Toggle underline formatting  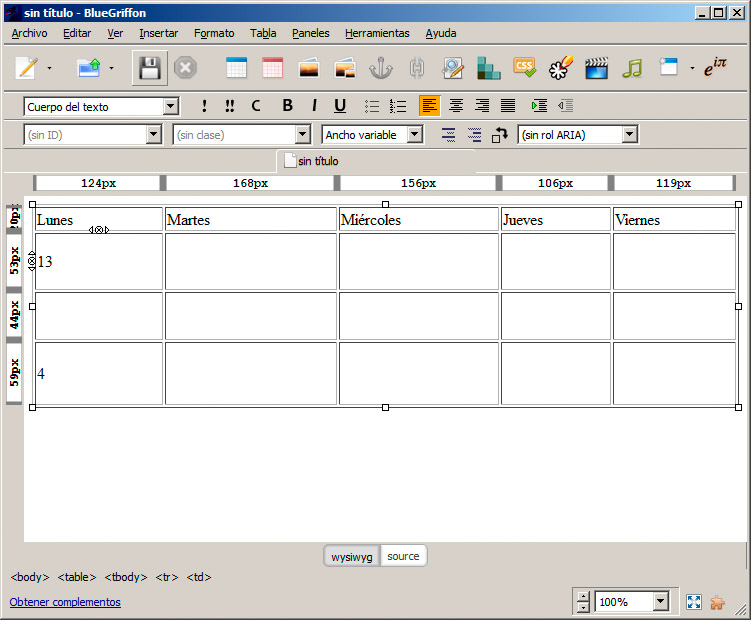click(x=340, y=105)
